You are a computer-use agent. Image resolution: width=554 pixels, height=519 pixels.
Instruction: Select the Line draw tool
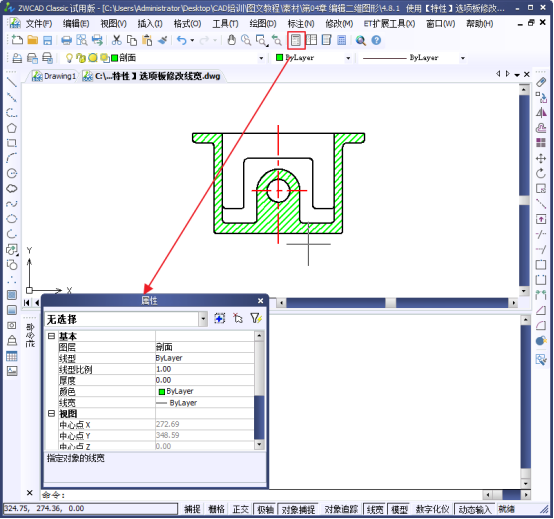[x=12, y=82]
